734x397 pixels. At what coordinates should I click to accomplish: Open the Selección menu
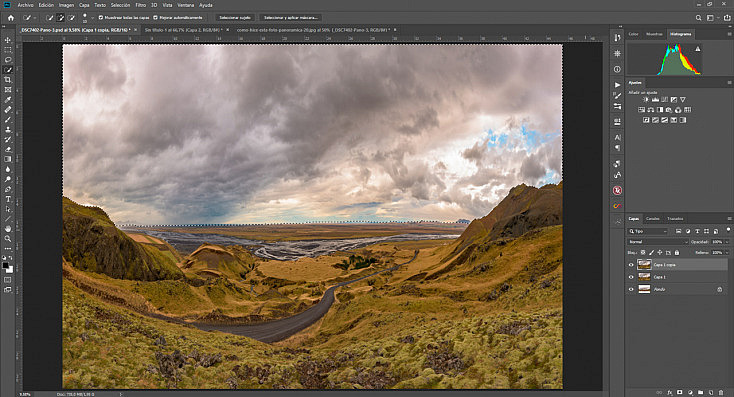120,5
